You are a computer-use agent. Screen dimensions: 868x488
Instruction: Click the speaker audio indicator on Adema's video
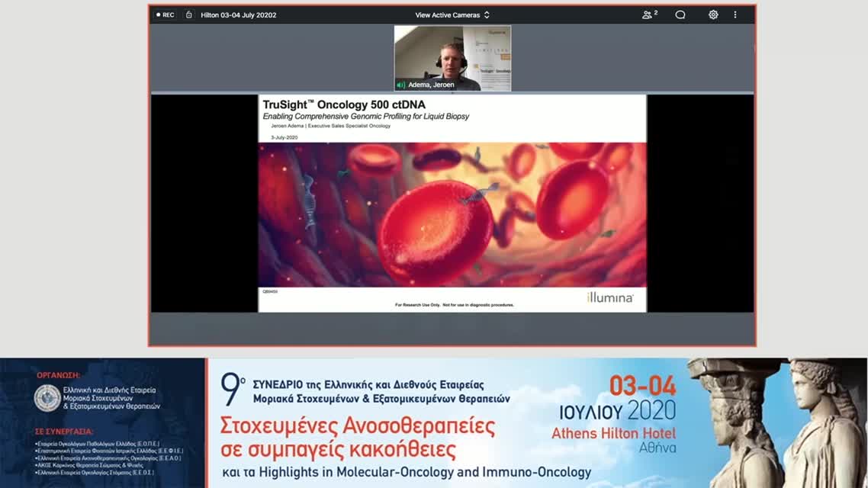pyautogui.click(x=401, y=85)
